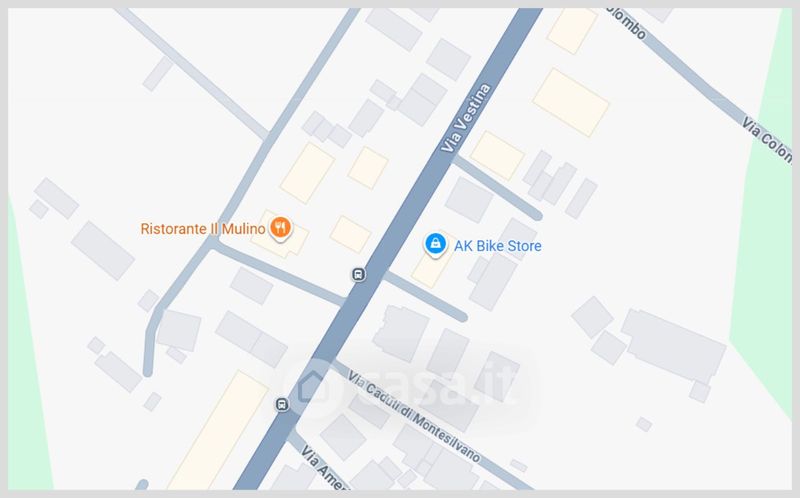The image size is (800, 498).
Task: Select the Via Colom label at right edge
Action: tap(767, 139)
